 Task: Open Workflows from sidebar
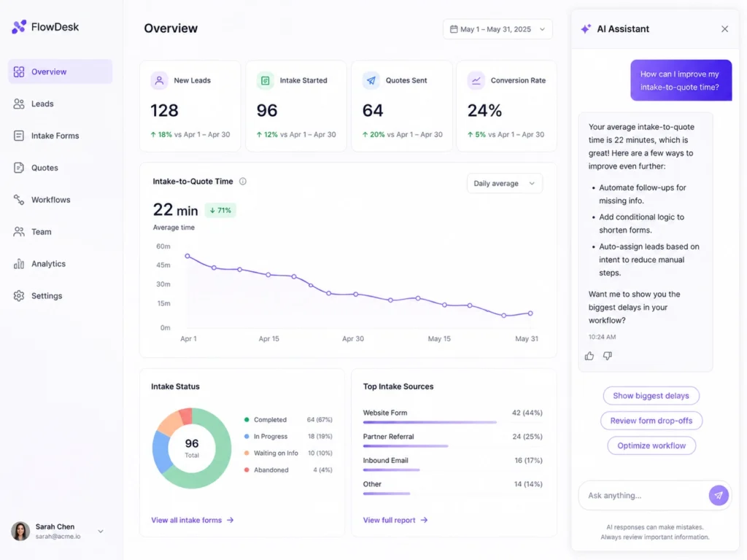(60, 200)
